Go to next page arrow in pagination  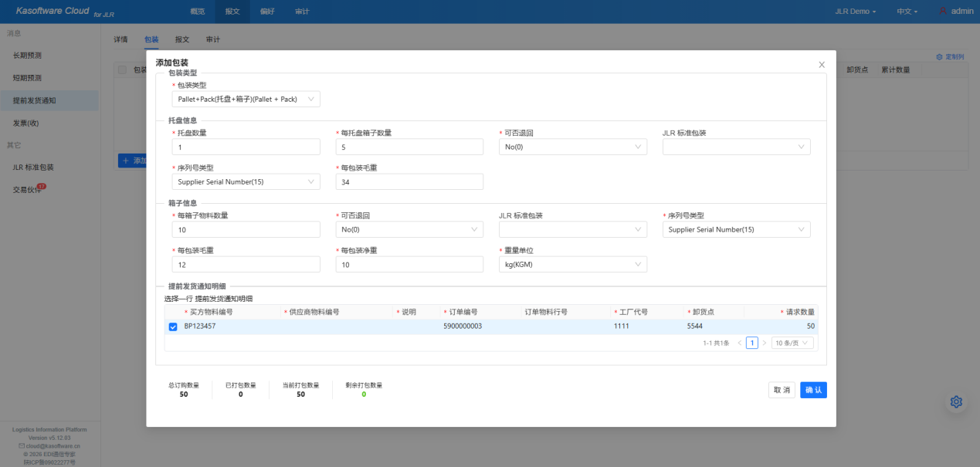pyautogui.click(x=765, y=343)
